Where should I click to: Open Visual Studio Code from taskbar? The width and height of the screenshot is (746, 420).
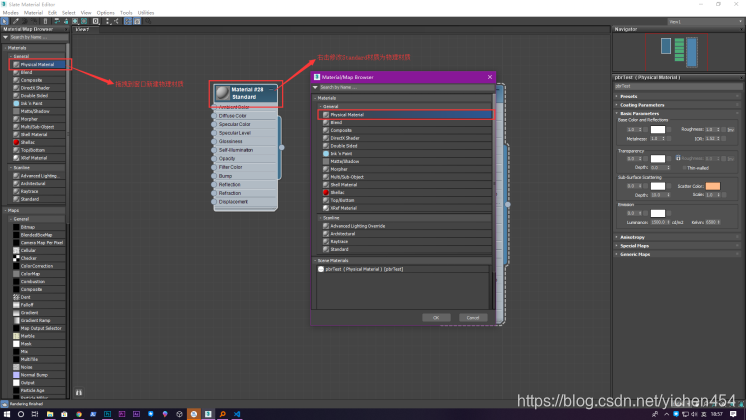237,414
